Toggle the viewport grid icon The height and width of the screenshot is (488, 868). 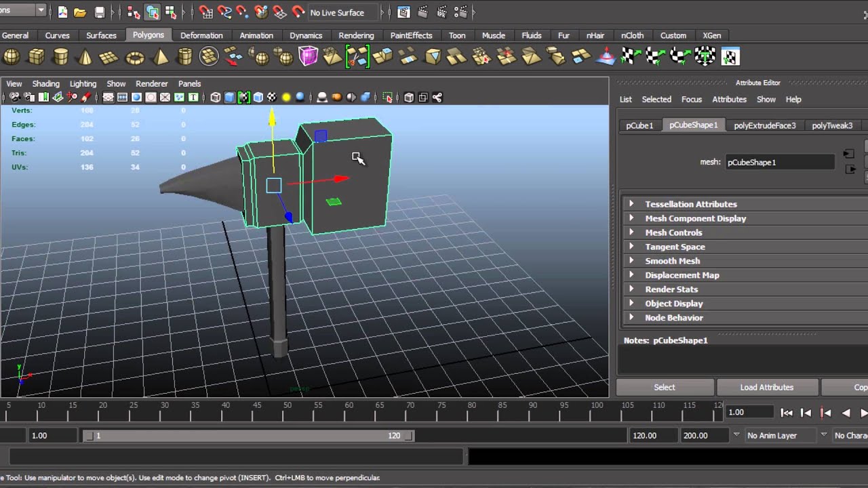click(108, 98)
